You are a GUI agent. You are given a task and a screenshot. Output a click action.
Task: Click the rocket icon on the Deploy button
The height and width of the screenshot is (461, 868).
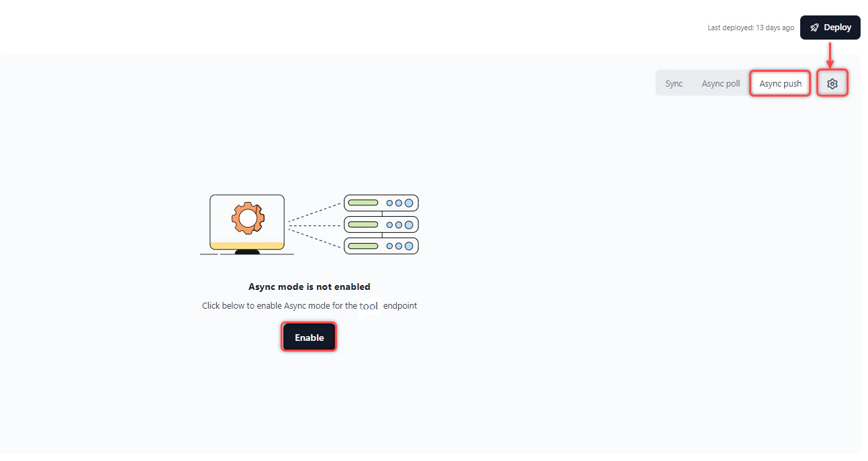pyautogui.click(x=813, y=28)
